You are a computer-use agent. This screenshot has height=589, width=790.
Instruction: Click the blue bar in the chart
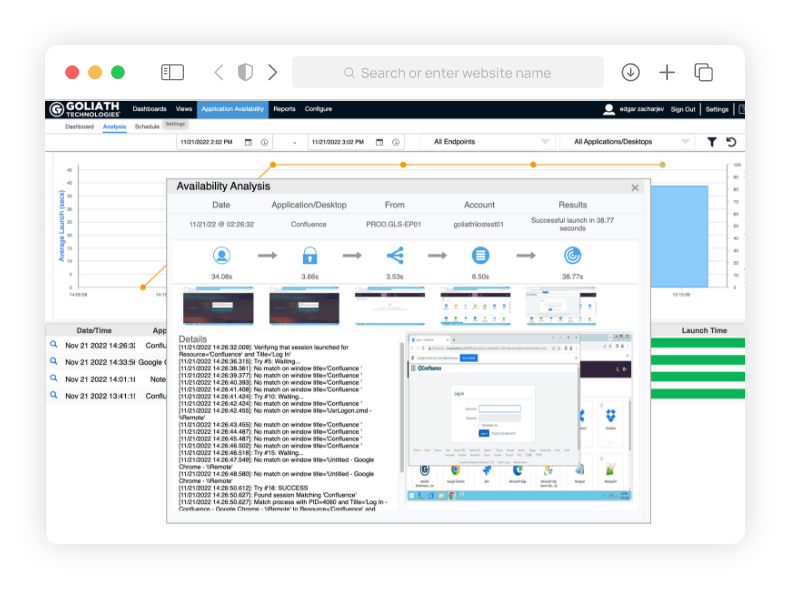679,237
